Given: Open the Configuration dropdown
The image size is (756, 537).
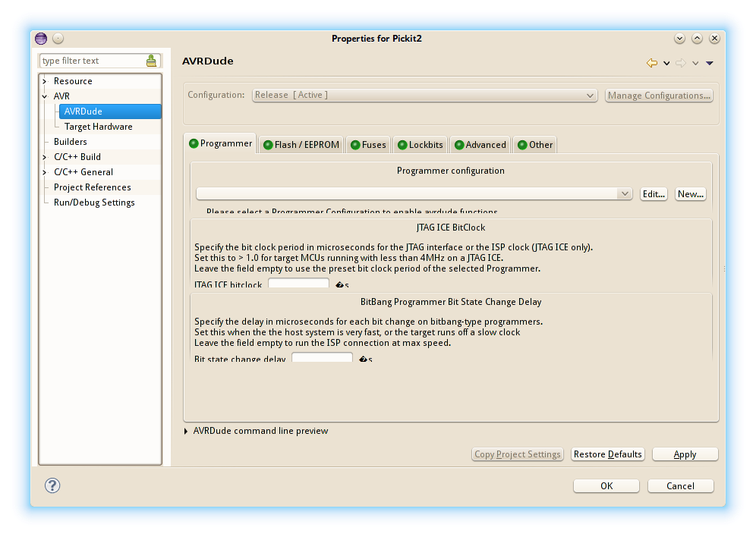Looking at the screenshot, I should point(425,96).
